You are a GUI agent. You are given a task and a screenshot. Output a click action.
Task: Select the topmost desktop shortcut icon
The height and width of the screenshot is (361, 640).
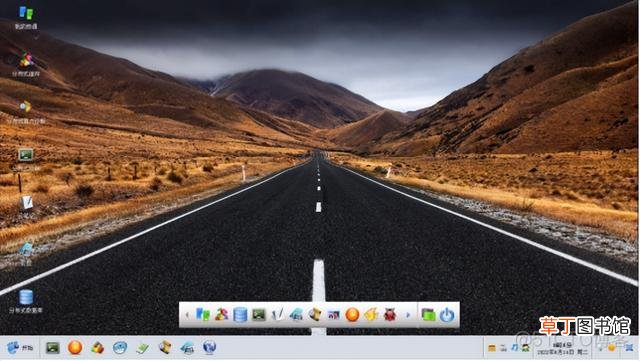pos(26,18)
